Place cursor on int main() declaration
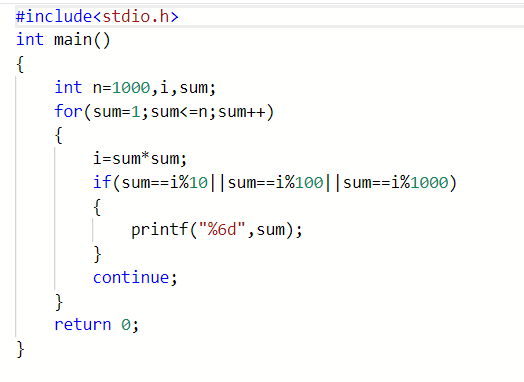 point(63,40)
